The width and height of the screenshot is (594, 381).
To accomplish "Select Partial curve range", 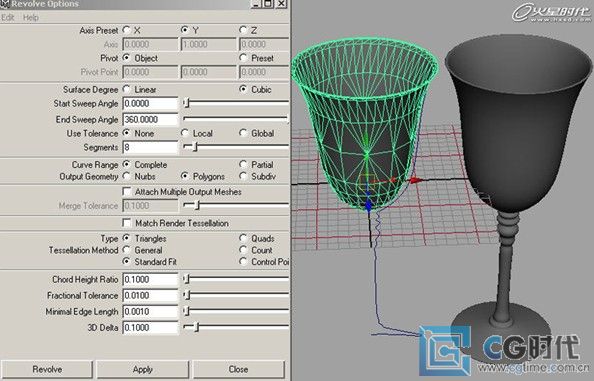I will point(243,165).
